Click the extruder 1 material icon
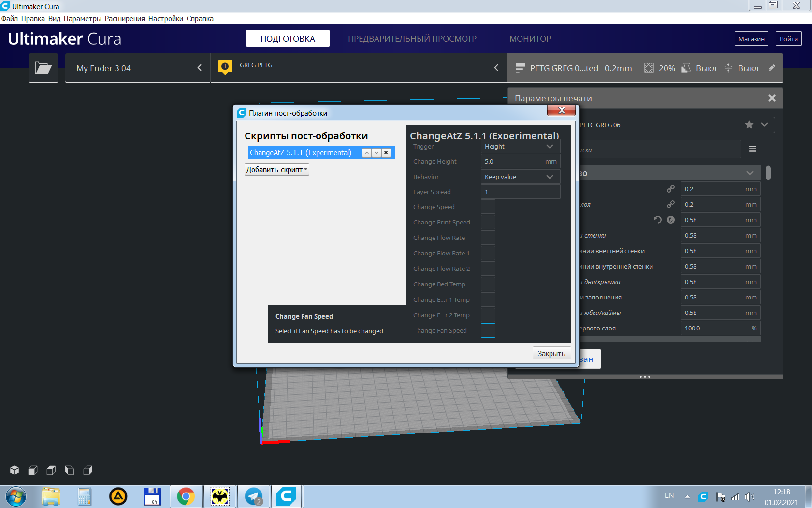812x508 pixels. coord(225,67)
